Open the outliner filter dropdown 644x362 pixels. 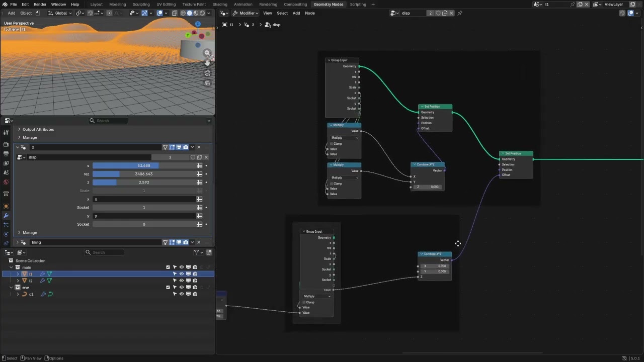[x=198, y=252]
